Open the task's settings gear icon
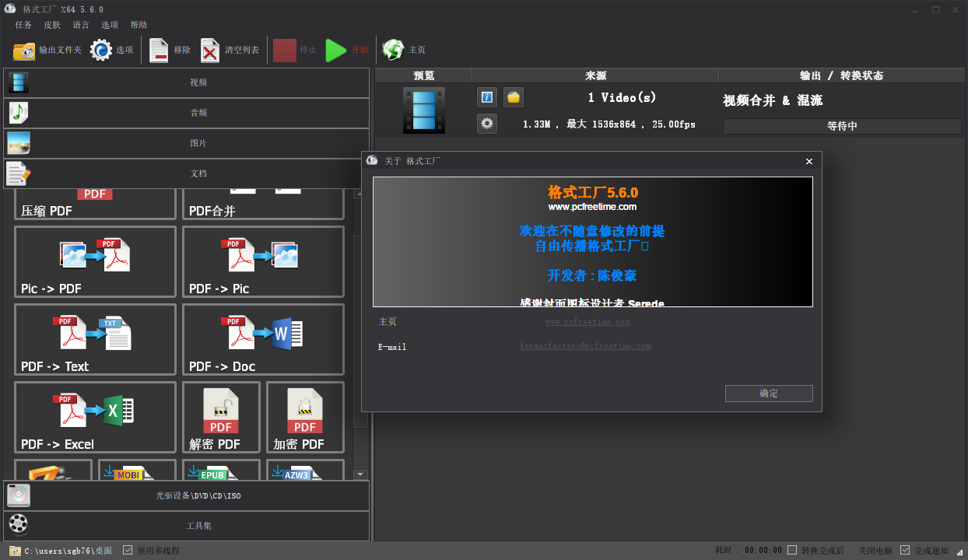 point(487,124)
